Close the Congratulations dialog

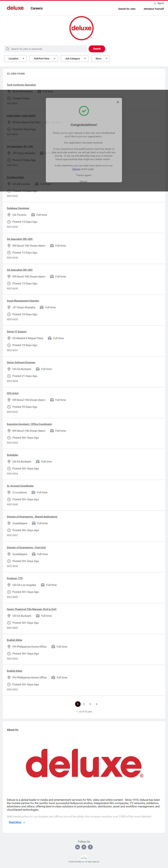[x=118, y=102]
